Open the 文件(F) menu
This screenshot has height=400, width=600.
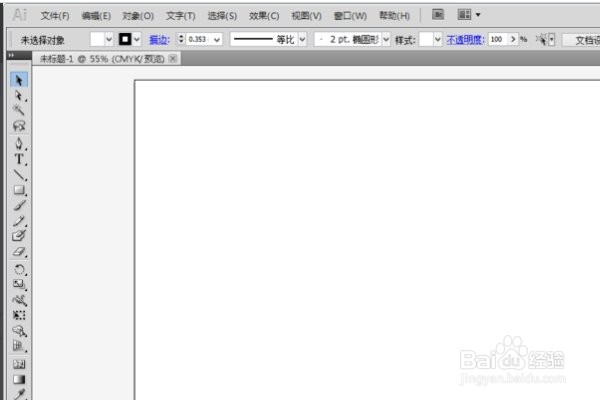coord(55,16)
